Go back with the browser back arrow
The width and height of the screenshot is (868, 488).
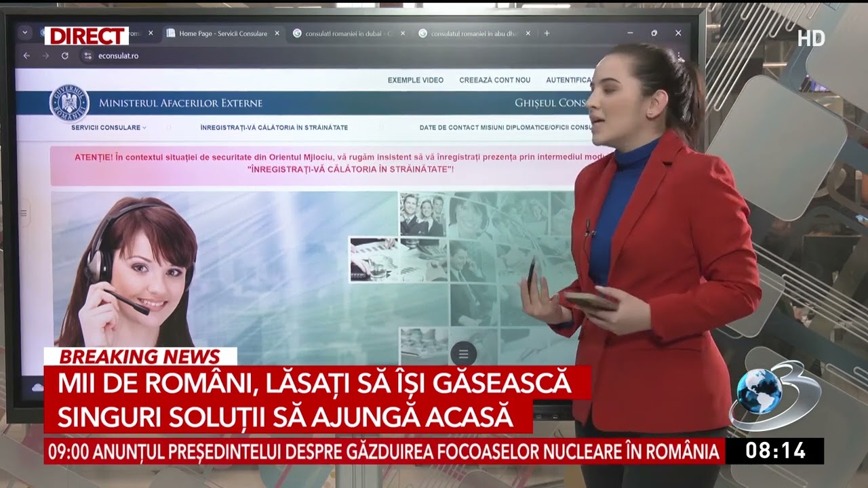26,56
